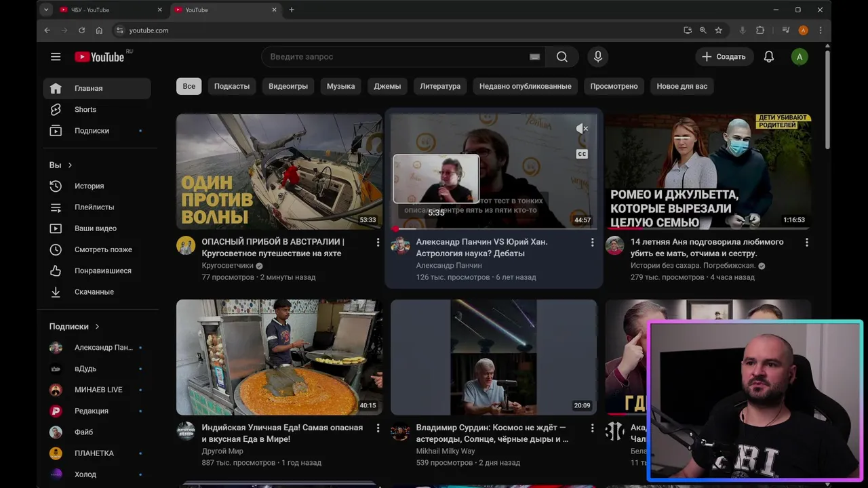Screen dimensions: 868x488
Task: Open вДудь subscription channel
Action: pyautogui.click(x=97, y=369)
